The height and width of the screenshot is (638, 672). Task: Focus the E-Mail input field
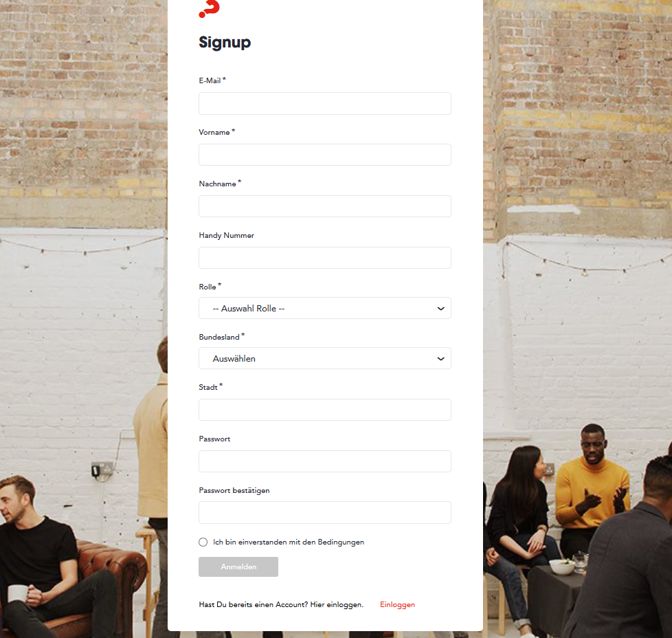[x=325, y=103]
